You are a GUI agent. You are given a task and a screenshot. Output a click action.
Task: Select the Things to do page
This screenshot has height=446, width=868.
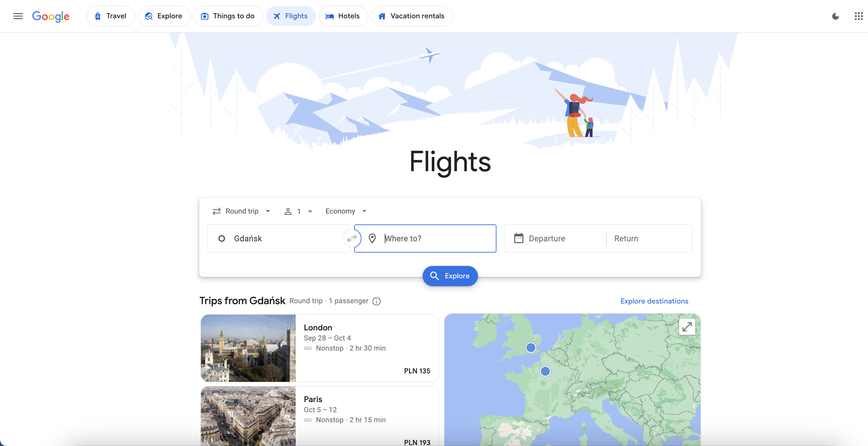pyautogui.click(x=228, y=16)
